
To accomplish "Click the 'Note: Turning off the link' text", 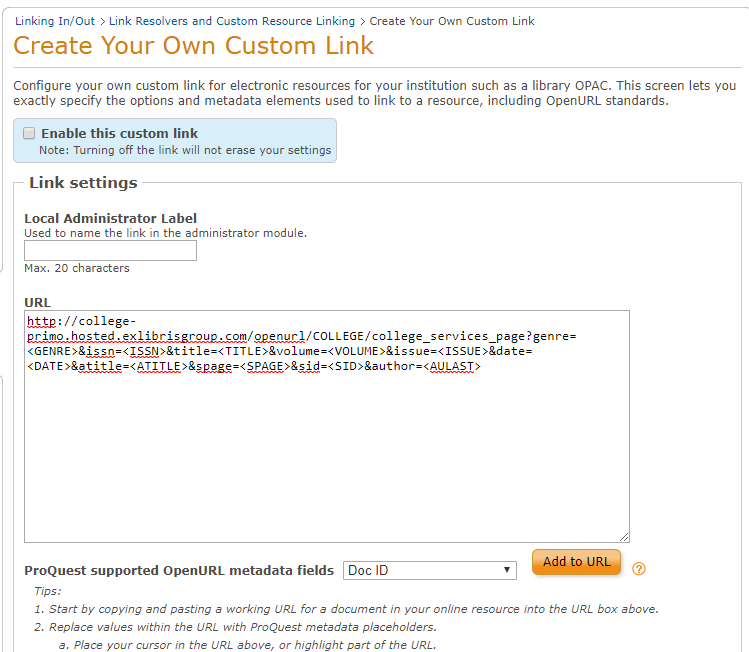I will pos(185,150).
